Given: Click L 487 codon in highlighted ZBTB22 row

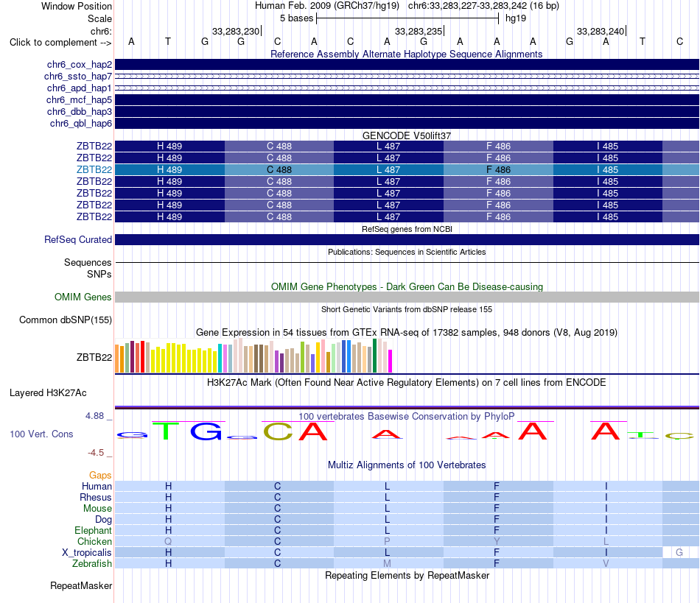Looking at the screenshot, I should tap(388, 170).
